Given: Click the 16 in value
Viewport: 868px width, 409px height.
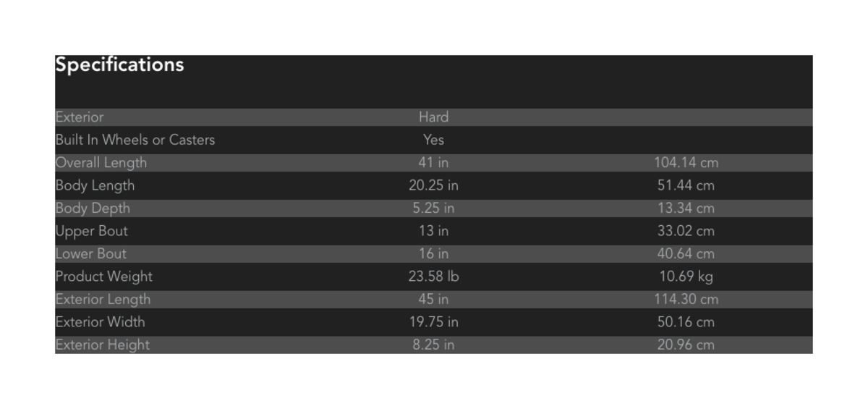Looking at the screenshot, I should tap(433, 254).
